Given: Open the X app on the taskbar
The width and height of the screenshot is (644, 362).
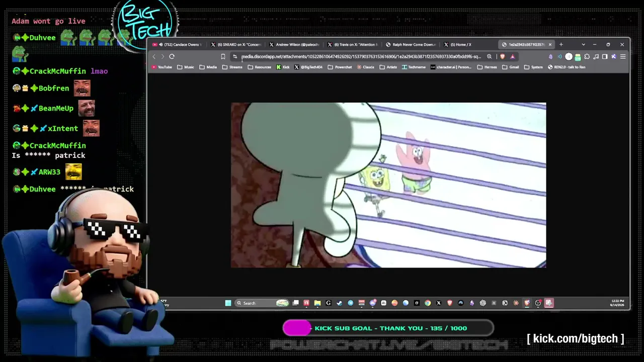Looking at the screenshot, I should [x=439, y=303].
